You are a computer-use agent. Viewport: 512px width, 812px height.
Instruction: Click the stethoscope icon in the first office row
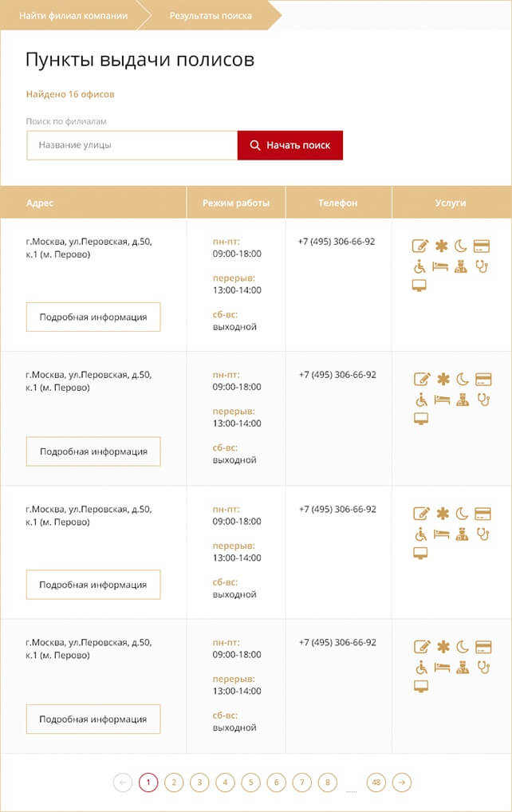click(x=482, y=266)
